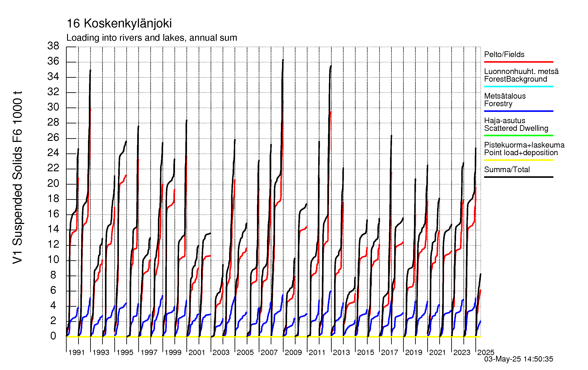
Task: Click the x-axis year label 2009
Action: (x=293, y=352)
